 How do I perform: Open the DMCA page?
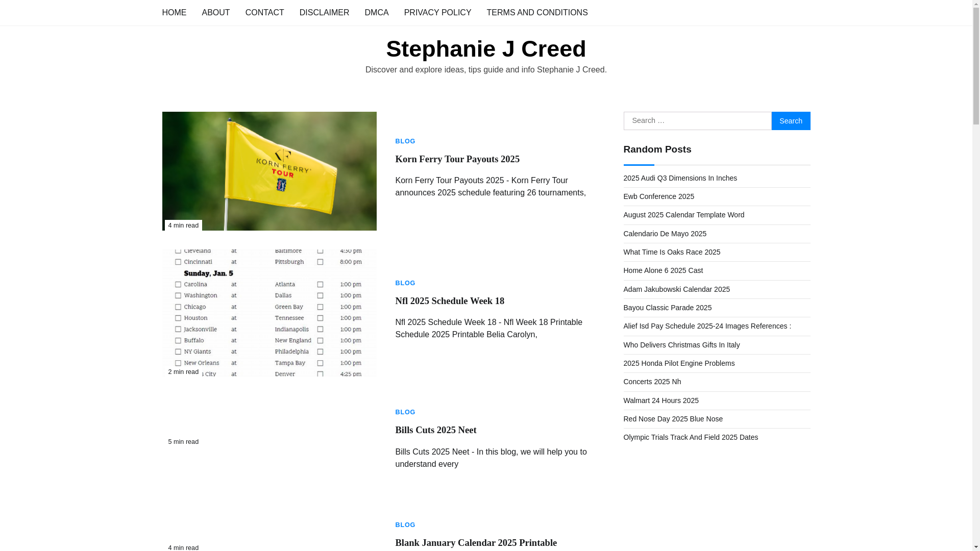click(376, 12)
